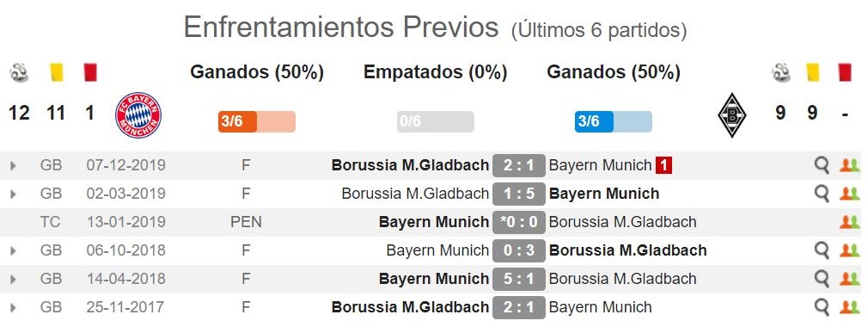Expand the 07-12-2019 match row arrow
The height and width of the screenshot is (327, 868).
(x=13, y=165)
